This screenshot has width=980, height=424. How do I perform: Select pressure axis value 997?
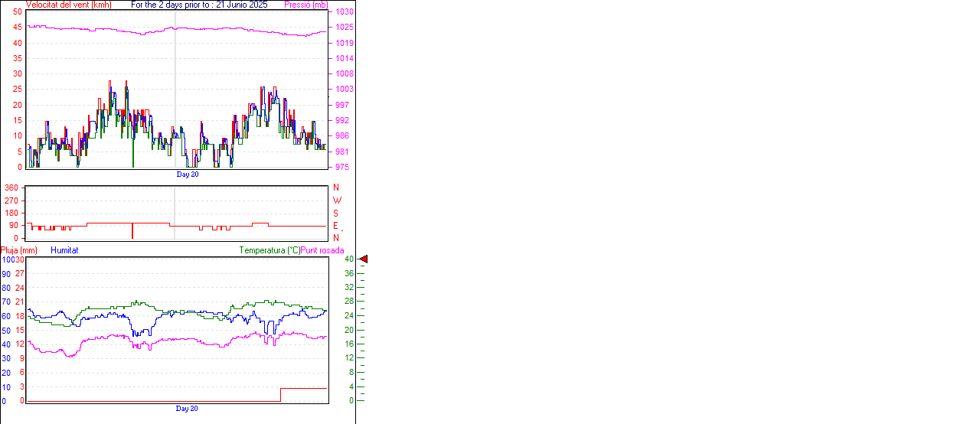[x=342, y=105]
